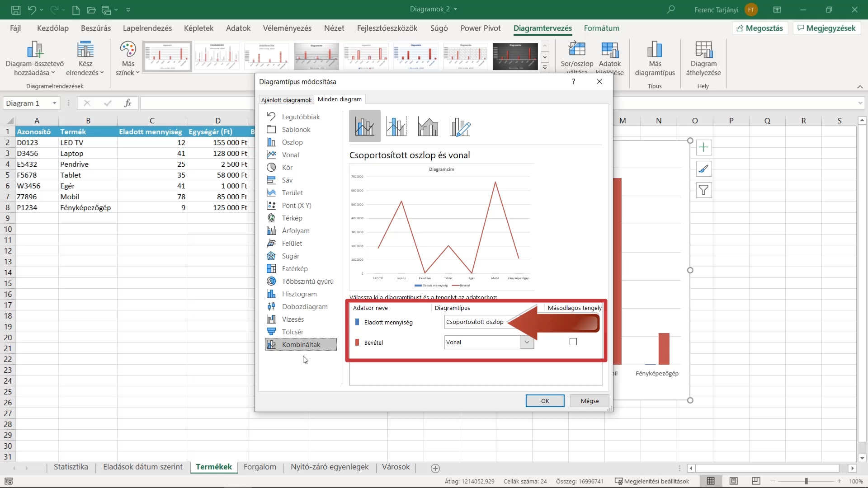Open the Name Box dropdown arrow

(54, 103)
